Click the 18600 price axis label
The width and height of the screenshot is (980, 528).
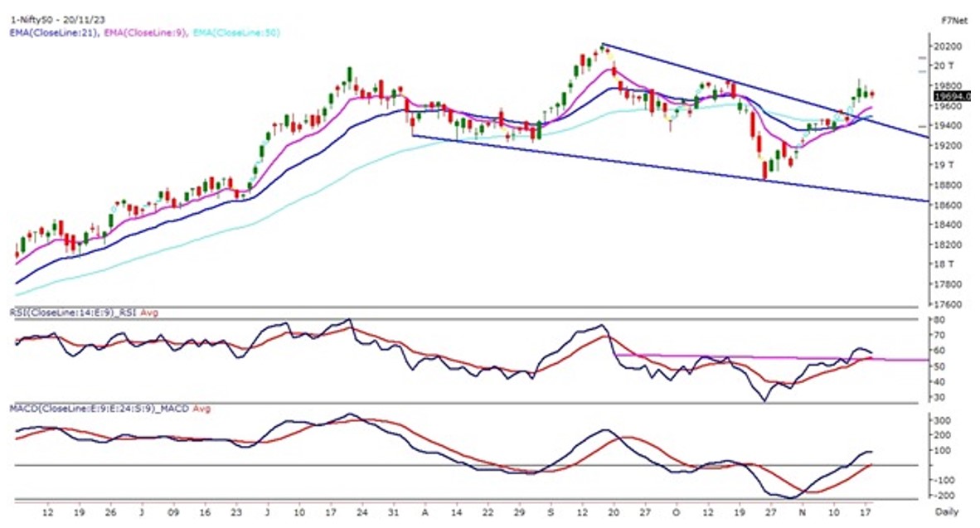948,205
